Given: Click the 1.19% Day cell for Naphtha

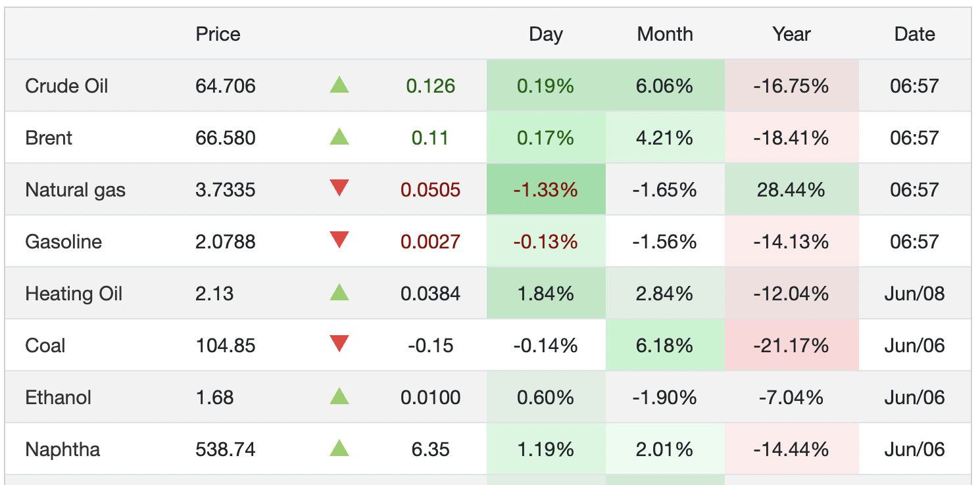Looking at the screenshot, I should (545, 450).
